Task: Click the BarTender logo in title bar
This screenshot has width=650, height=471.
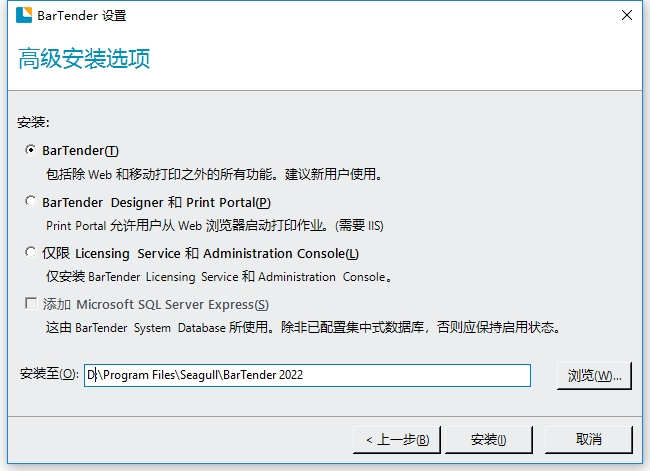Action: [22, 15]
